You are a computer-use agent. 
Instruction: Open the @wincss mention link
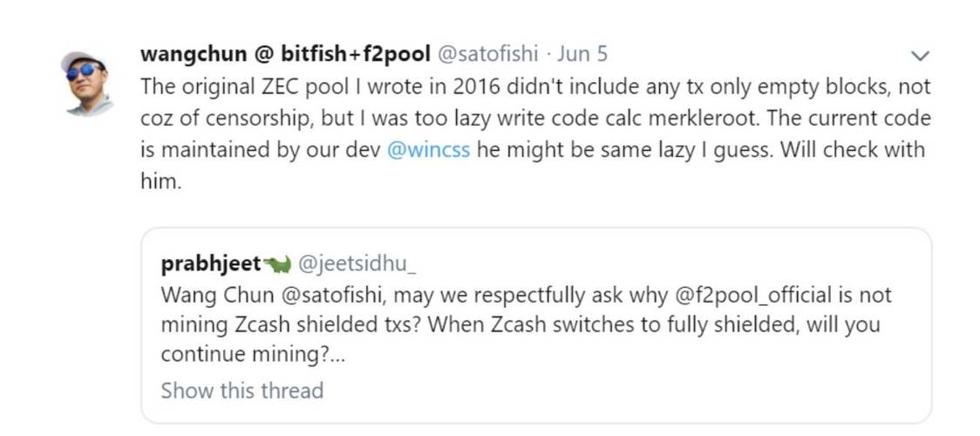click(x=427, y=149)
